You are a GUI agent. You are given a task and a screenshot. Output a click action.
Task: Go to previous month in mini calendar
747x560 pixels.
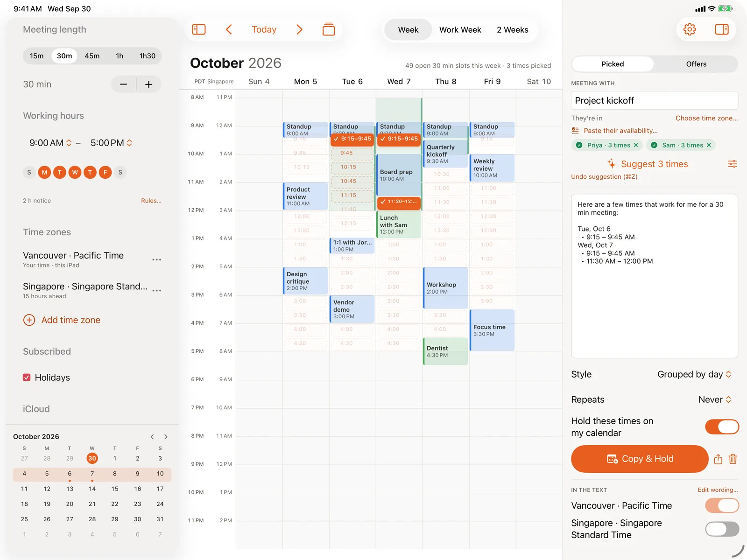(152, 437)
